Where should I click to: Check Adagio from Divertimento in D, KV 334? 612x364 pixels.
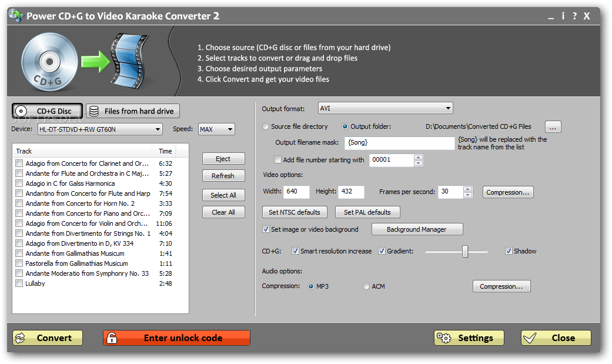pyautogui.click(x=19, y=243)
